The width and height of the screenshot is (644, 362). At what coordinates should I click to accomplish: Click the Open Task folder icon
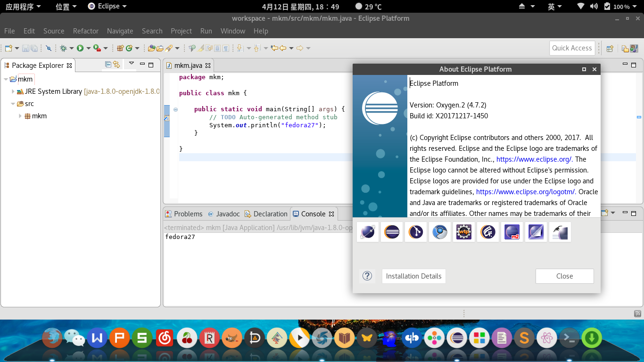[x=160, y=48]
